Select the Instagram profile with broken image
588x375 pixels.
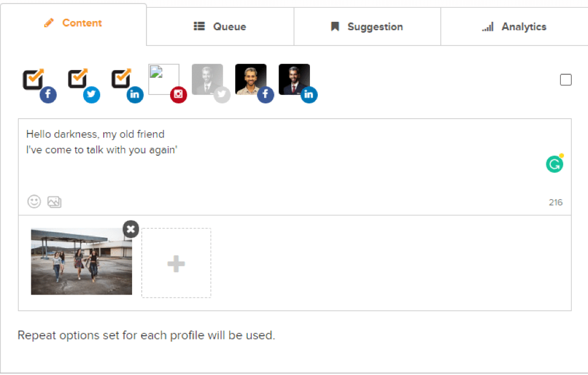coord(164,80)
